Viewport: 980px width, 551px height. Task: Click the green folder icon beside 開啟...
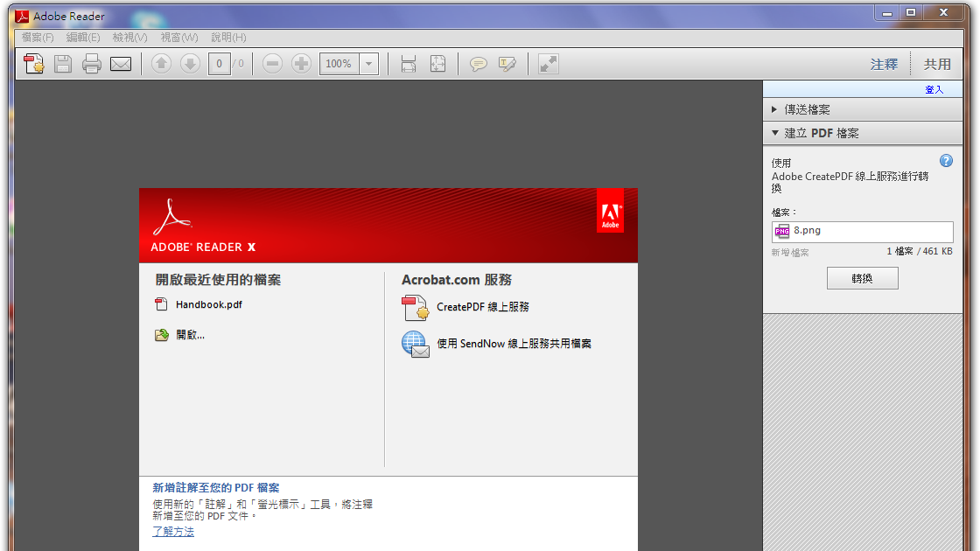tap(162, 335)
